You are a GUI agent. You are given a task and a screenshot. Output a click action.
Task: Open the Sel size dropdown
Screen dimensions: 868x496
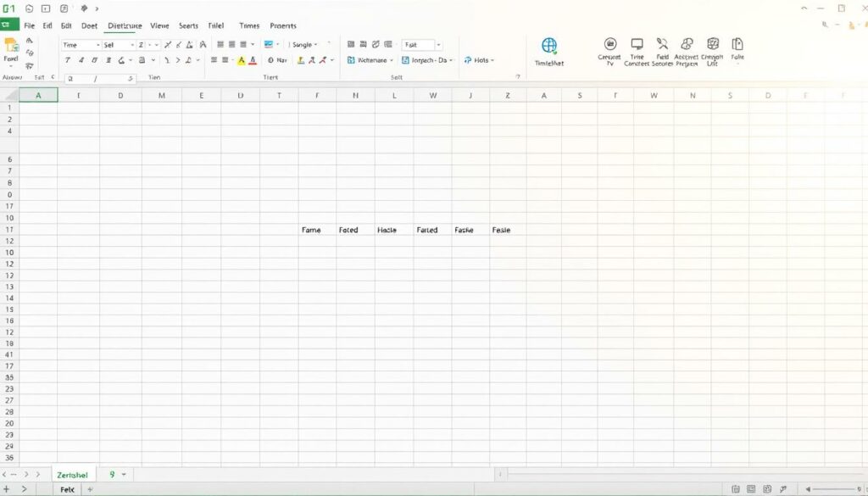[x=132, y=45]
